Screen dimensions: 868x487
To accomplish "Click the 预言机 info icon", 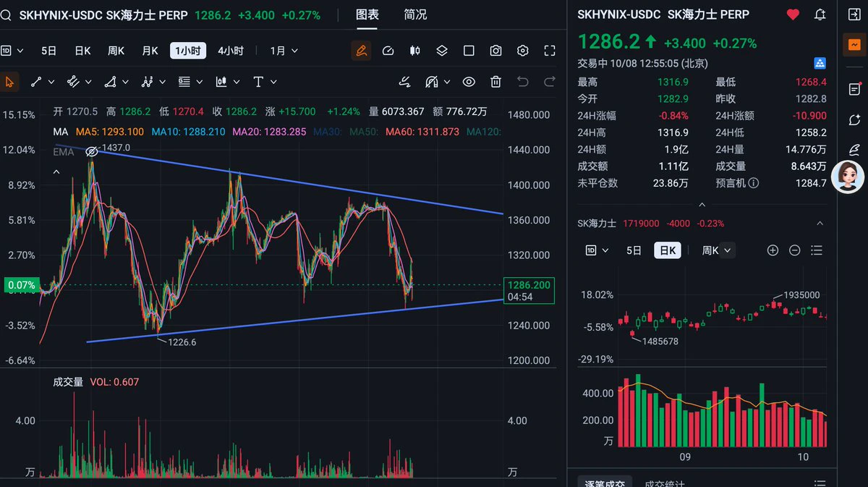I will (x=754, y=183).
